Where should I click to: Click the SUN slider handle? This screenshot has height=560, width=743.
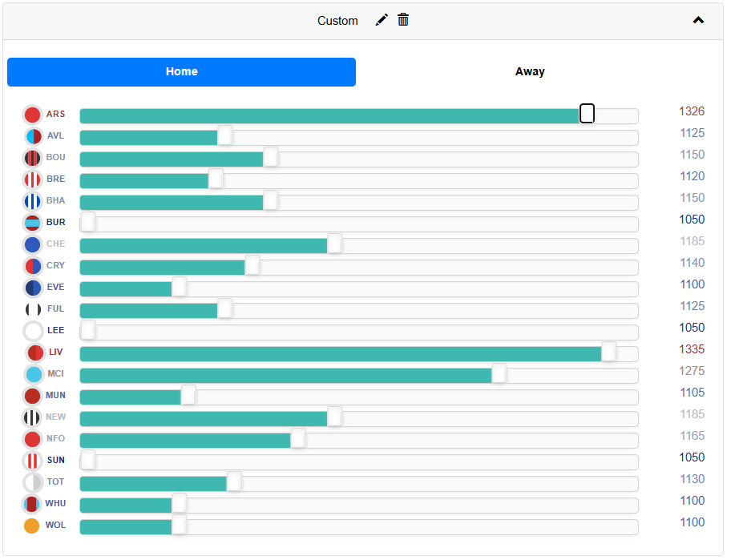(87, 460)
